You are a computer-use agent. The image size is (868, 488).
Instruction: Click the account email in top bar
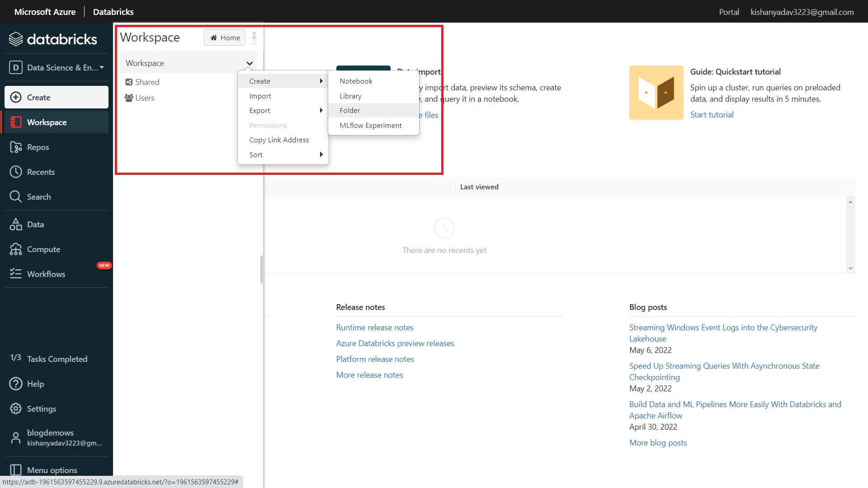coord(802,12)
